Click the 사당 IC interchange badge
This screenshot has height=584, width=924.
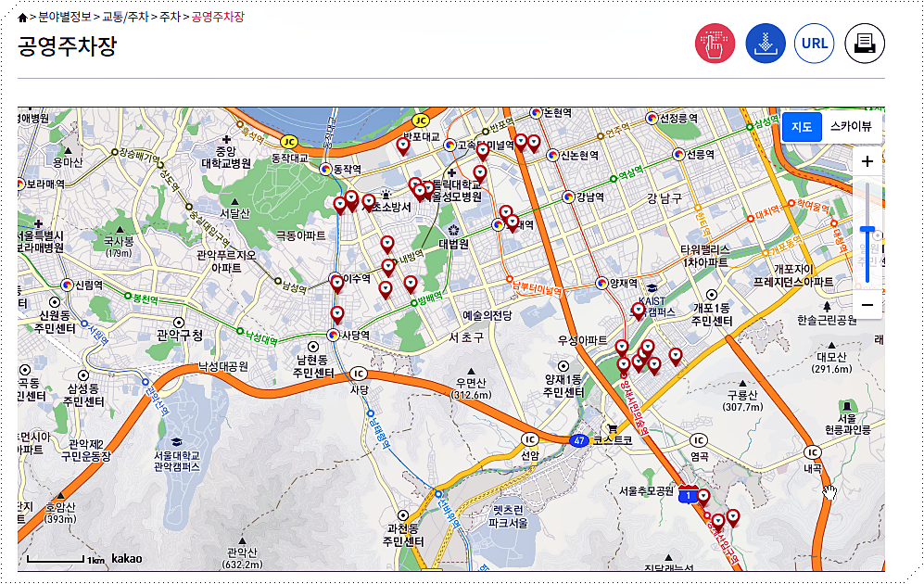(359, 374)
